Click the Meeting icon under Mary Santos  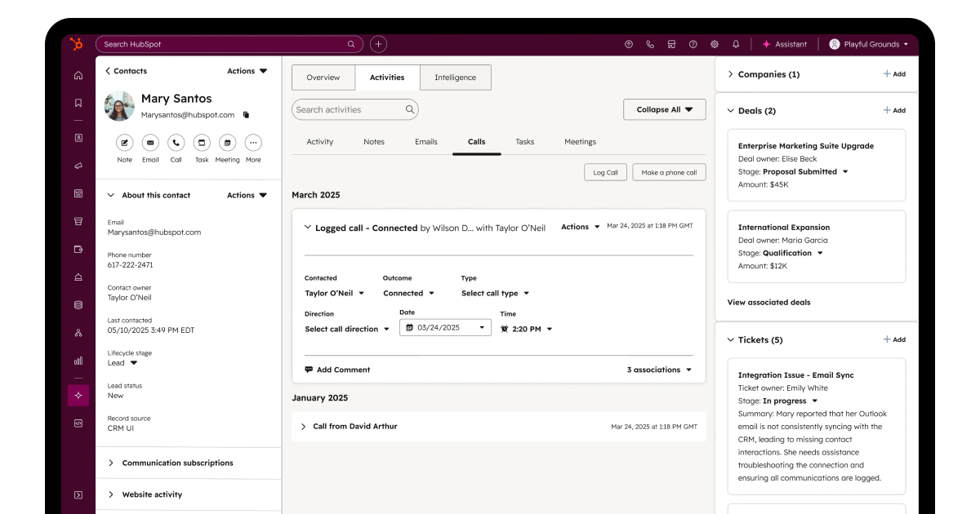point(227,142)
